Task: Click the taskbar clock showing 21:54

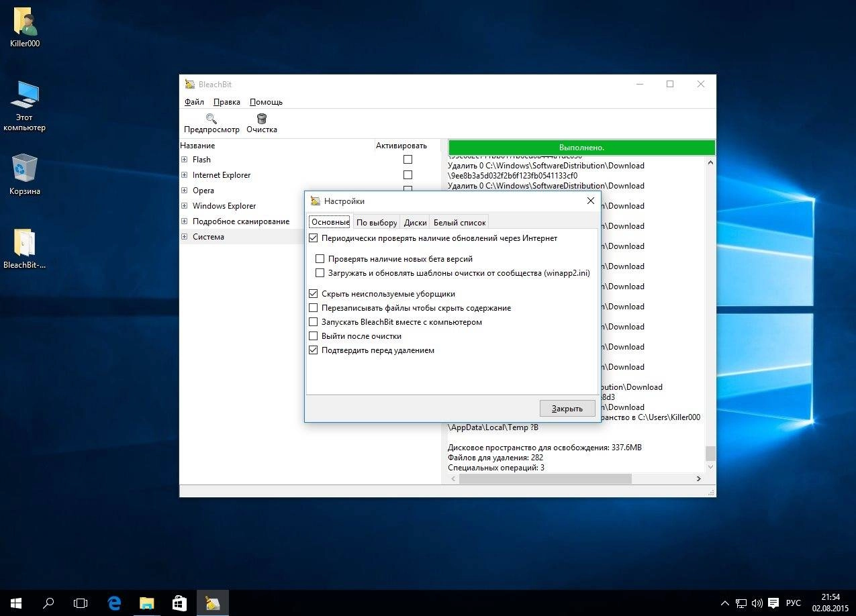Action: pos(830,603)
